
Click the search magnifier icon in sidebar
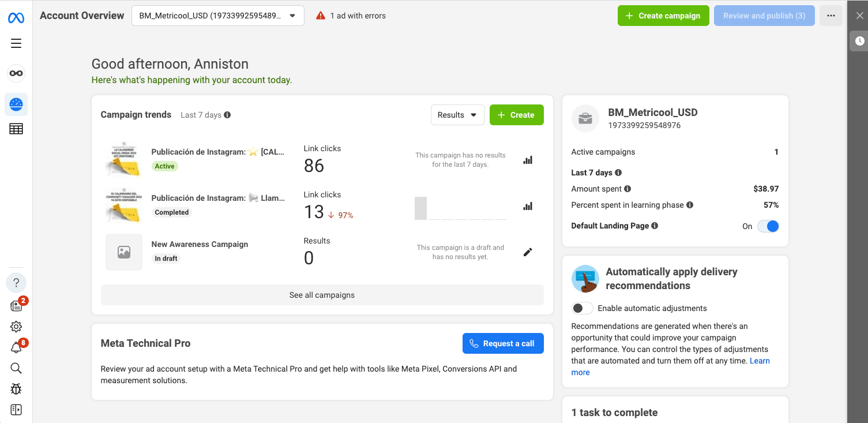point(16,368)
